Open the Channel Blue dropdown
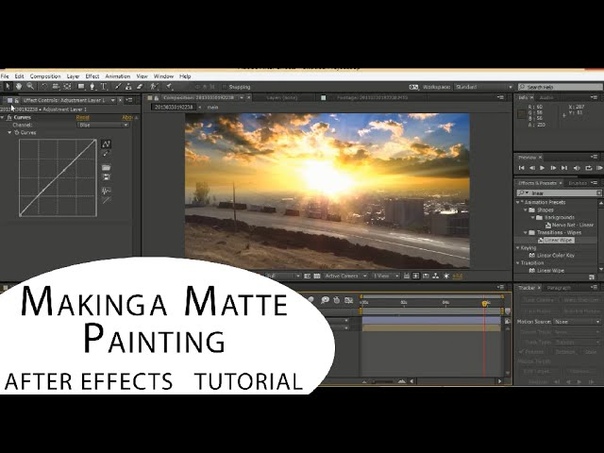This screenshot has height=453, width=604. pyautogui.click(x=102, y=125)
